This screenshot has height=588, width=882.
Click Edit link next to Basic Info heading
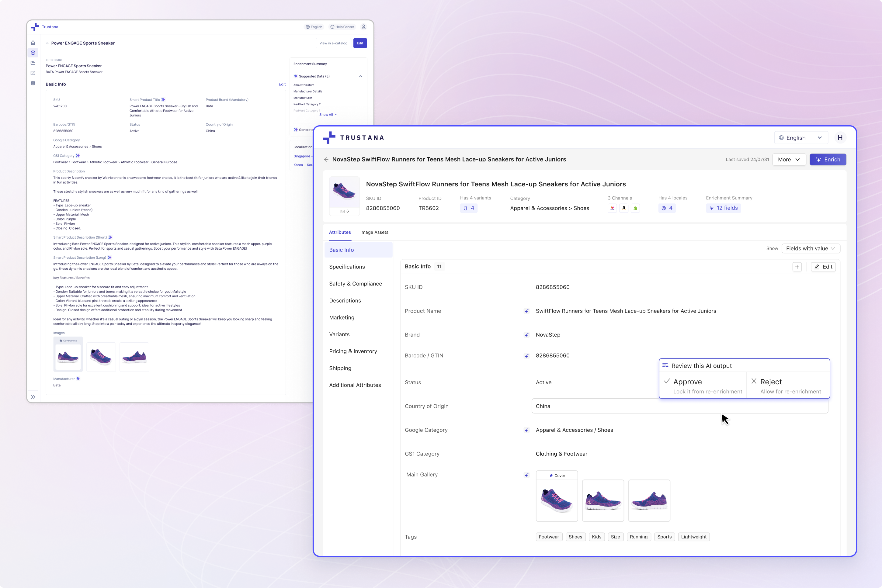282,85
